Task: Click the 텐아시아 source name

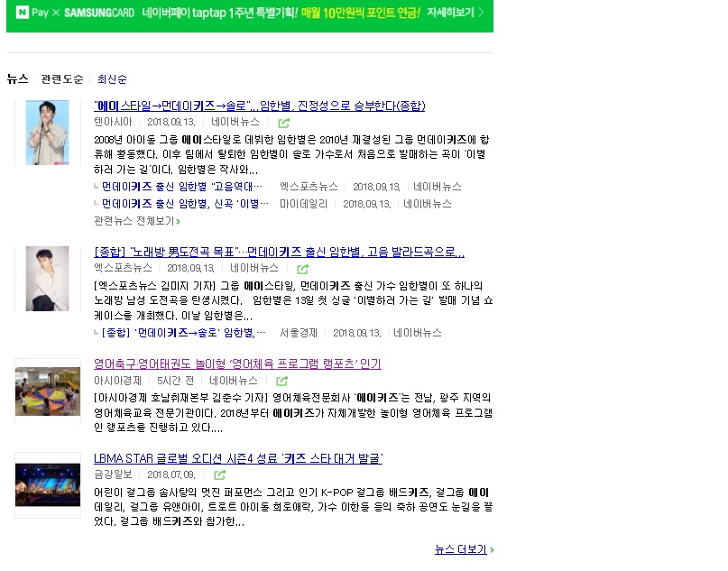Action: pyautogui.click(x=113, y=122)
